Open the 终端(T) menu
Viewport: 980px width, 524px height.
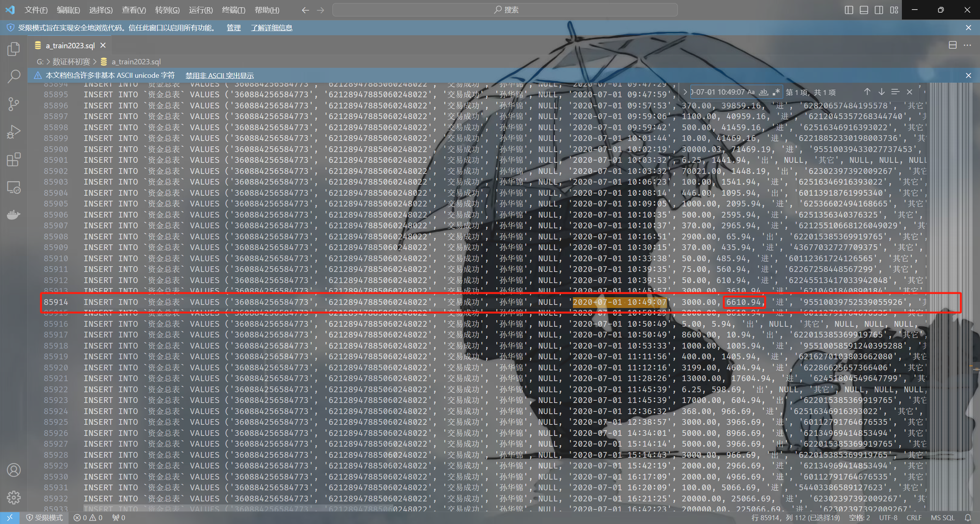click(233, 10)
